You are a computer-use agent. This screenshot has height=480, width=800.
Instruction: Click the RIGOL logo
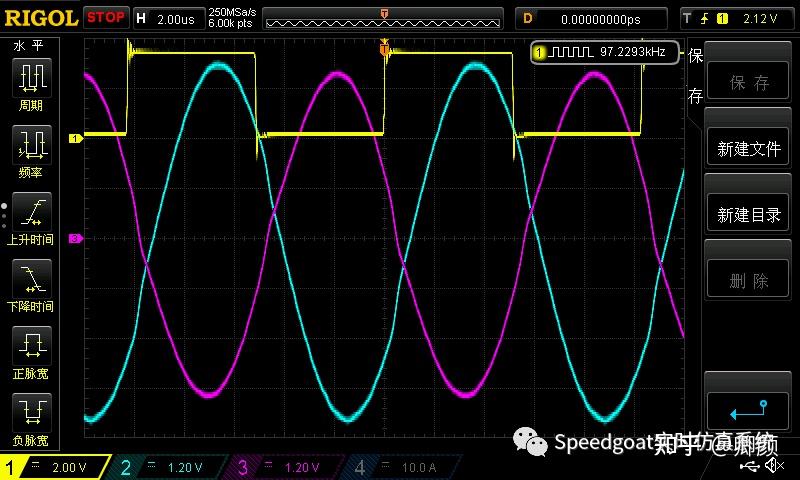tap(41, 19)
